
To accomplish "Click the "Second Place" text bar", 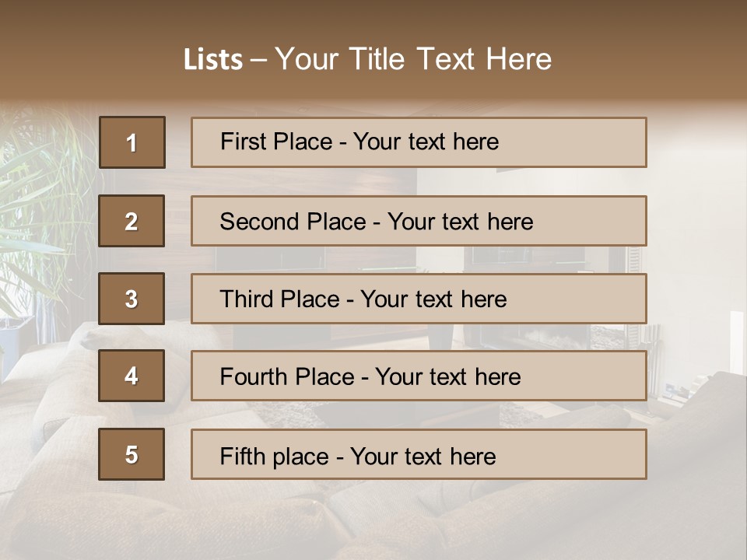I will 419,221.
